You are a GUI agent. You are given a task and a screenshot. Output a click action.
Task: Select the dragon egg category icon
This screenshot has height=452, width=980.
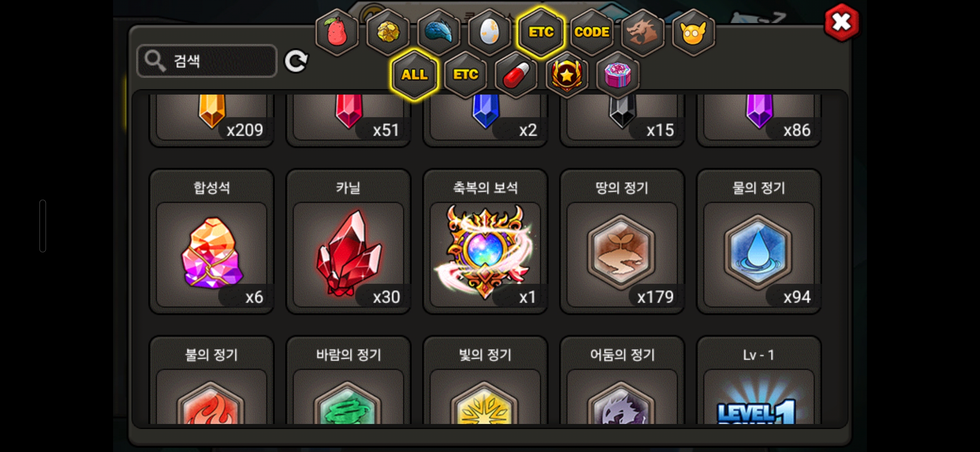(x=490, y=32)
